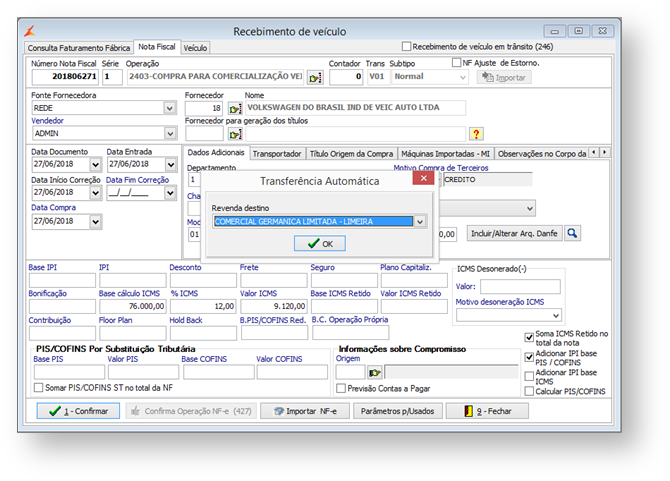The image size is (670, 481).
Task: Expand Vendedor dropdown
Action: (x=170, y=134)
